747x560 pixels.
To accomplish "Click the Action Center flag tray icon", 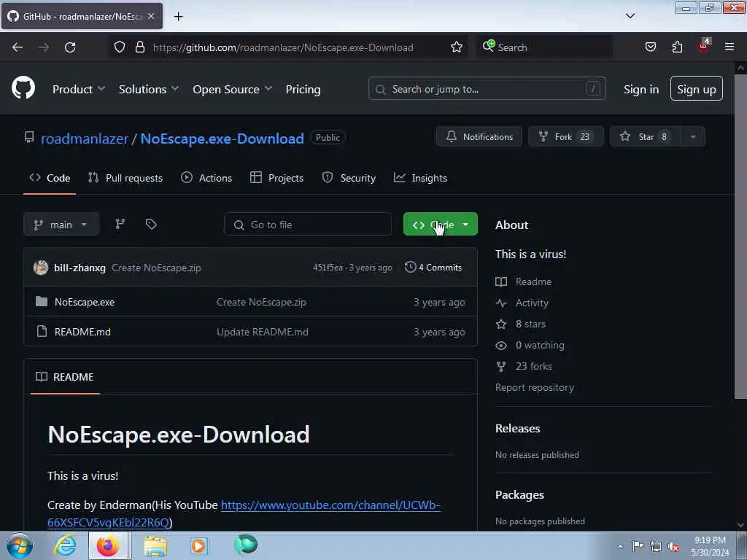I will 638,545.
